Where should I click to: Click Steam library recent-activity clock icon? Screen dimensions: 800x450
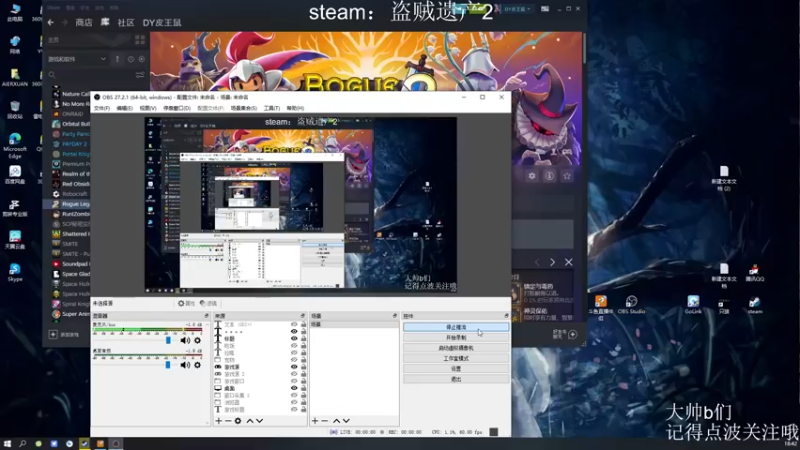pyautogui.click(x=131, y=59)
